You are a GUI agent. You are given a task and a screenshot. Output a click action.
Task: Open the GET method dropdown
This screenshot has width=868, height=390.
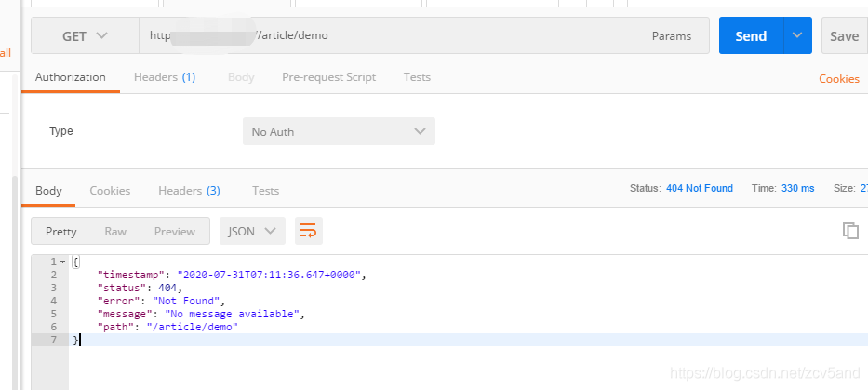85,36
